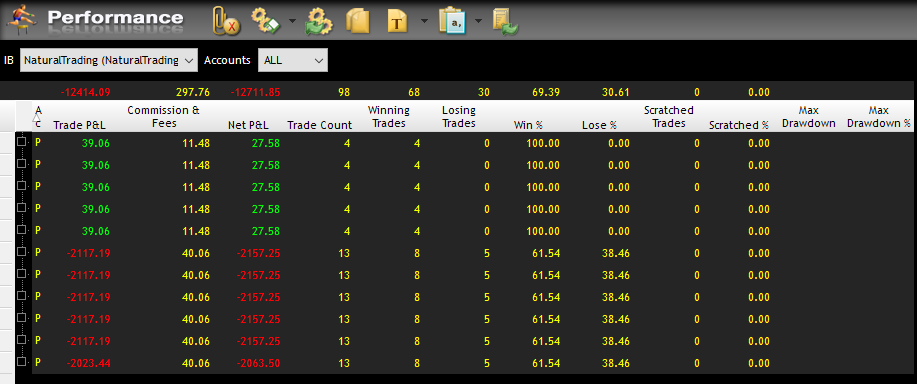917x384 pixels.
Task: Open dropdown arrow beside T document icon
Action: coord(424,21)
